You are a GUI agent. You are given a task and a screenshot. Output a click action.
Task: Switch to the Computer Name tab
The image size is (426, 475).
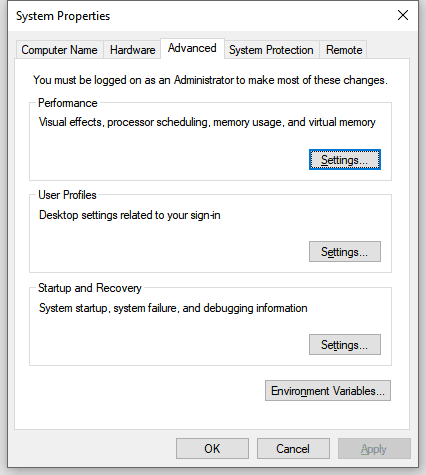(x=59, y=50)
